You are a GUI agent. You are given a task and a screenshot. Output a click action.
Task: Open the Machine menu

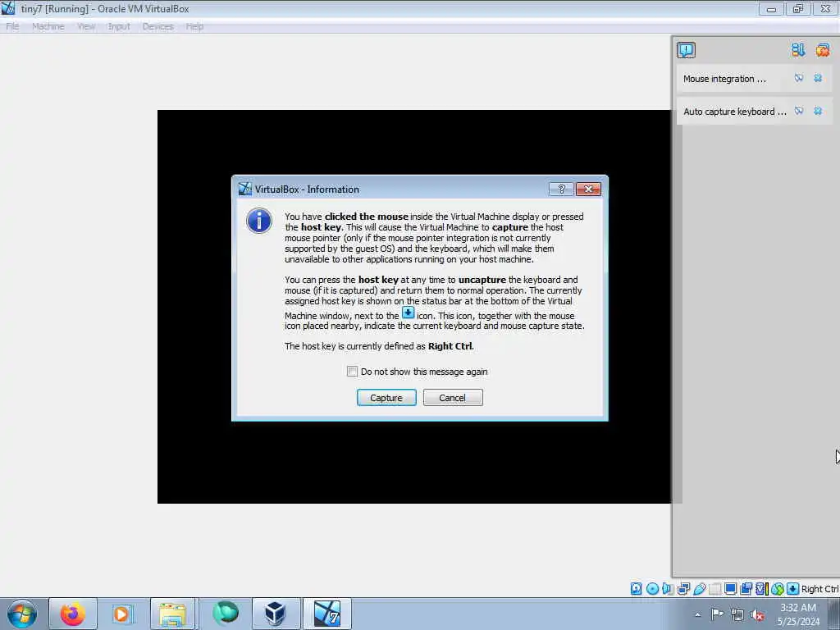[48, 26]
